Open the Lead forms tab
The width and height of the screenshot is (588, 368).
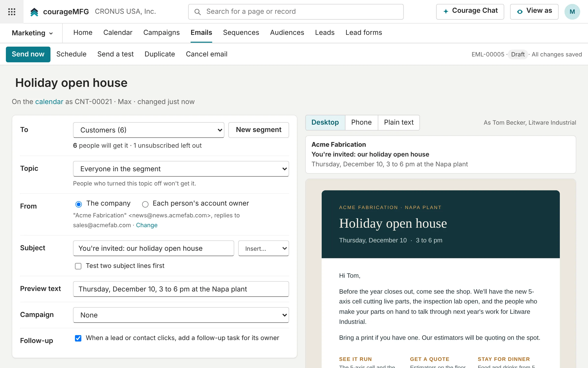pos(364,33)
